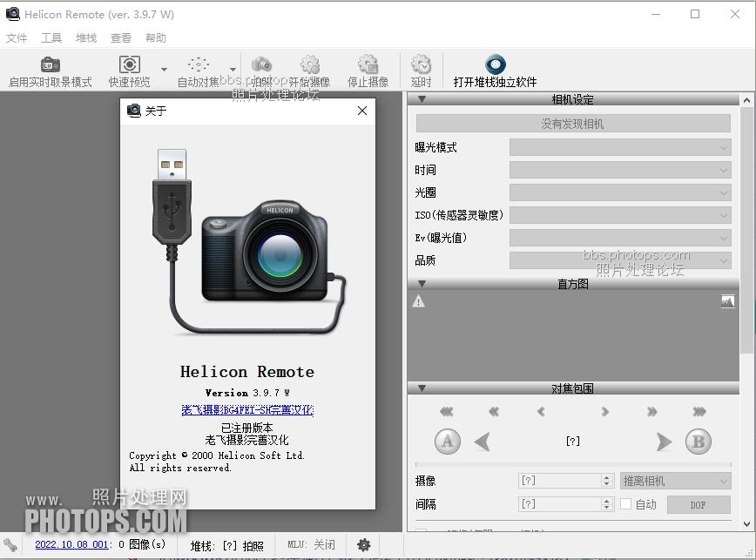Collapse the 相机设定 panel
This screenshot has height=560, width=756.
point(422,99)
